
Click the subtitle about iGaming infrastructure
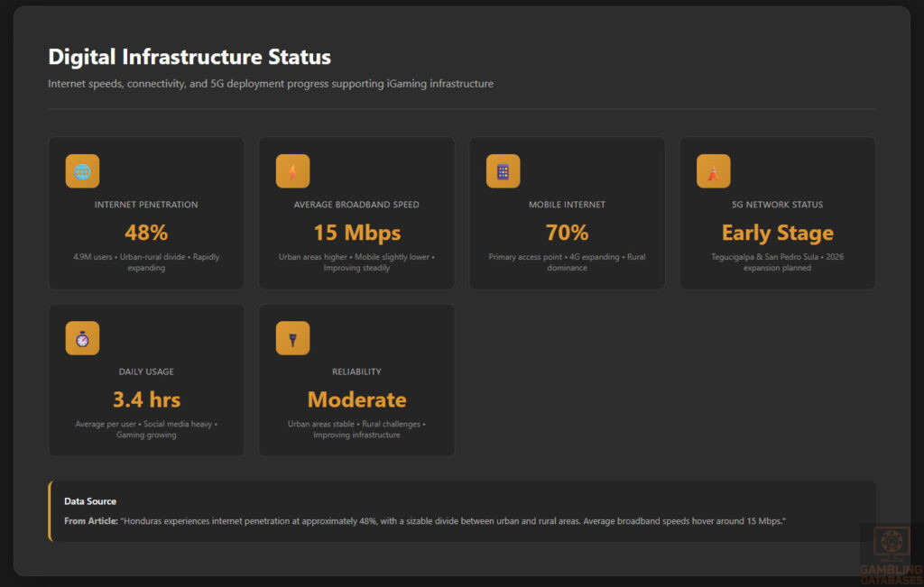pyautogui.click(x=271, y=83)
